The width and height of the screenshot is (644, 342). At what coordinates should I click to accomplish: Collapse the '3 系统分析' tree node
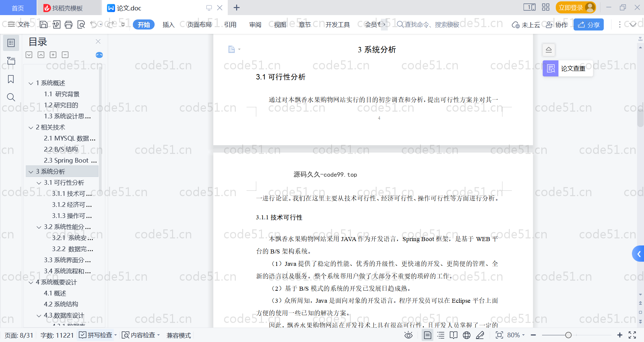coord(31,172)
